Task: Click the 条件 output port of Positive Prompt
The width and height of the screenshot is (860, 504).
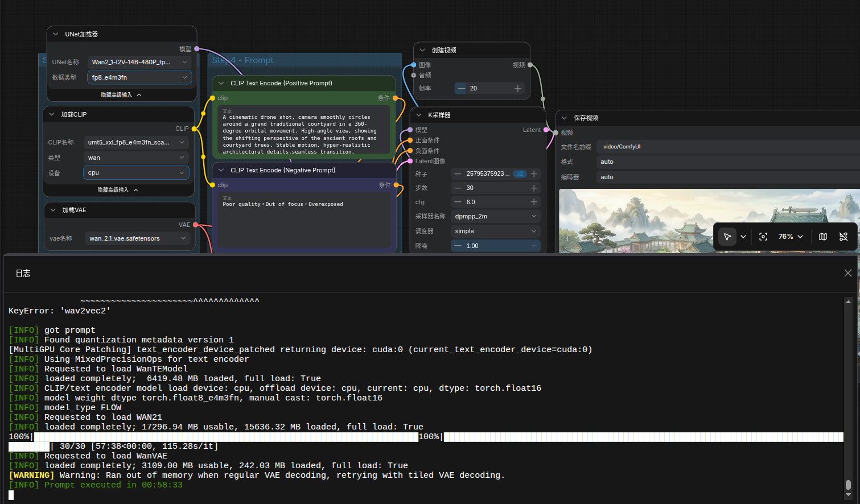Action: point(396,98)
